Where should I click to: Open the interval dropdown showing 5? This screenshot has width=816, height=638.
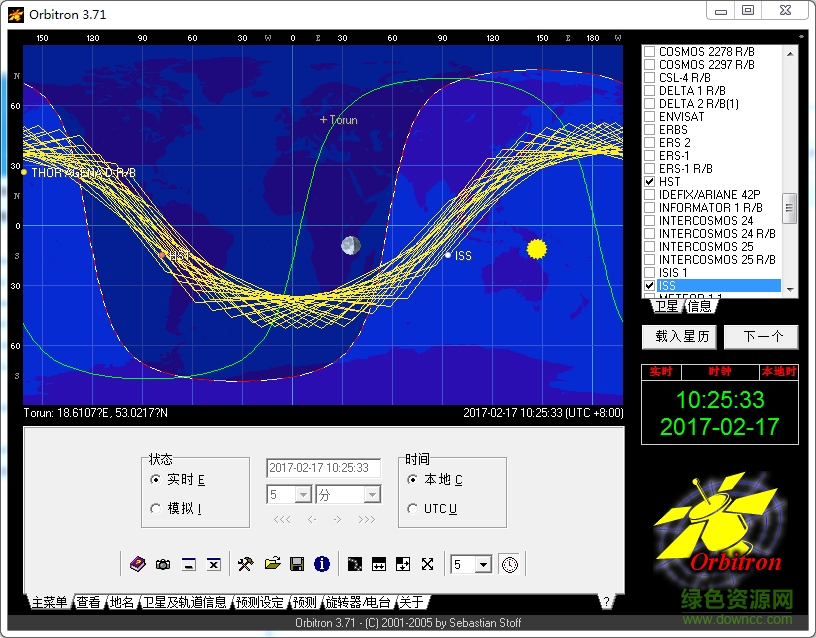(x=470, y=564)
